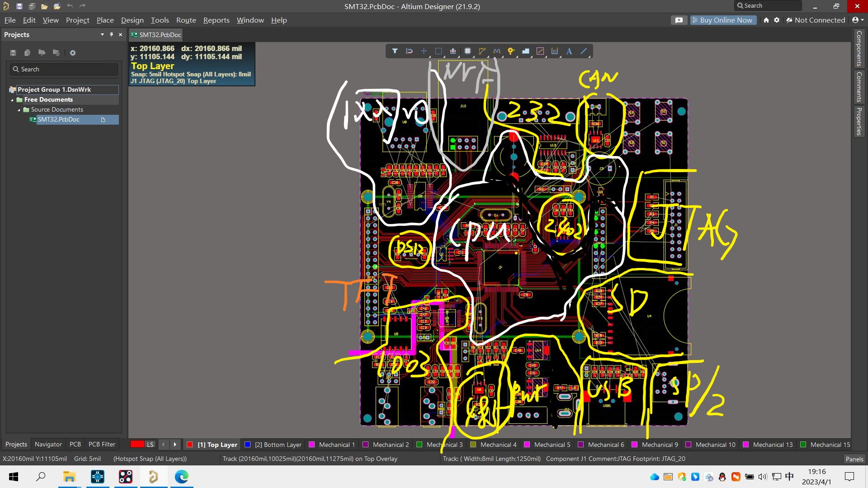Click the home icon in top bar

pyautogui.click(x=766, y=20)
